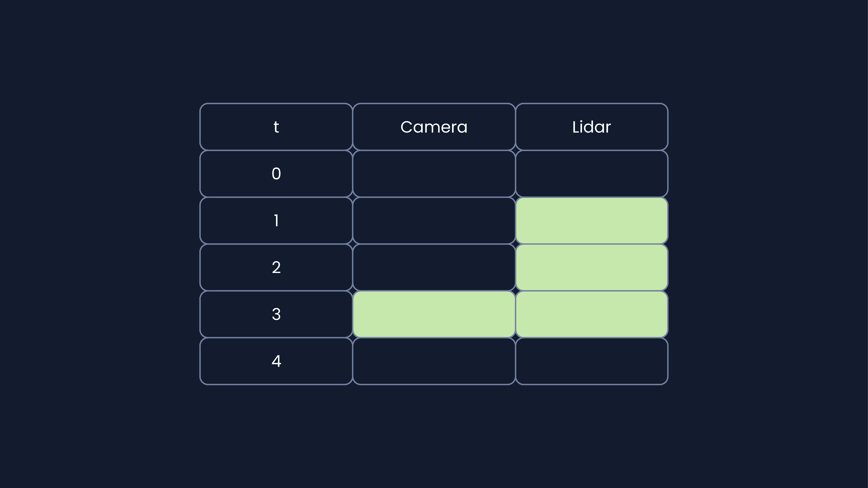Image resolution: width=868 pixels, height=488 pixels.
Task: Select the empty Camera cell at t=4
Action: click(x=434, y=361)
